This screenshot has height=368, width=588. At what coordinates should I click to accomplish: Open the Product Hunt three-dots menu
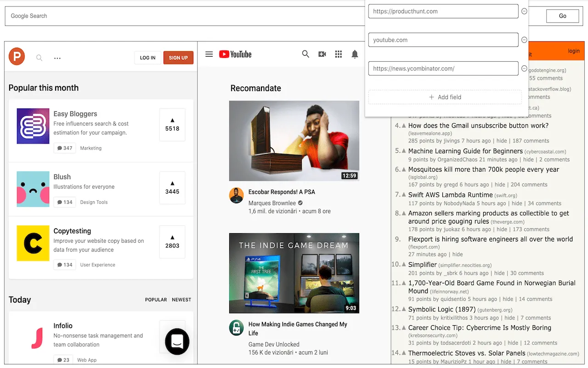(57, 58)
